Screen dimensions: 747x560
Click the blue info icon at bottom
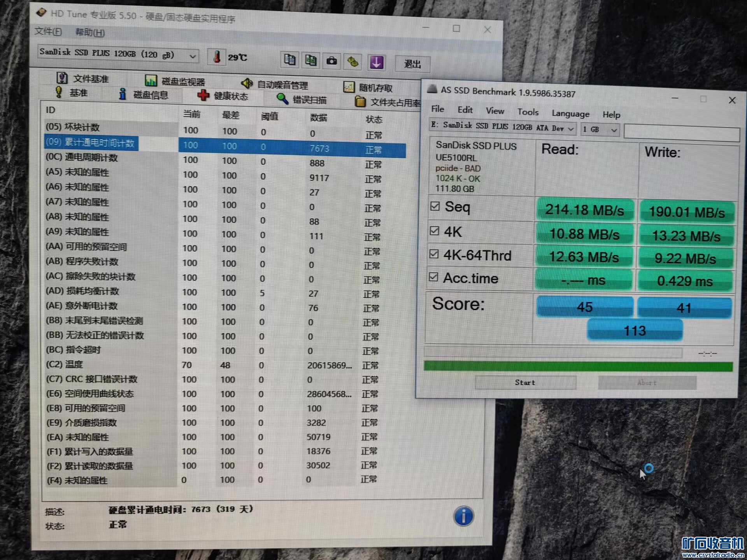pos(463,516)
